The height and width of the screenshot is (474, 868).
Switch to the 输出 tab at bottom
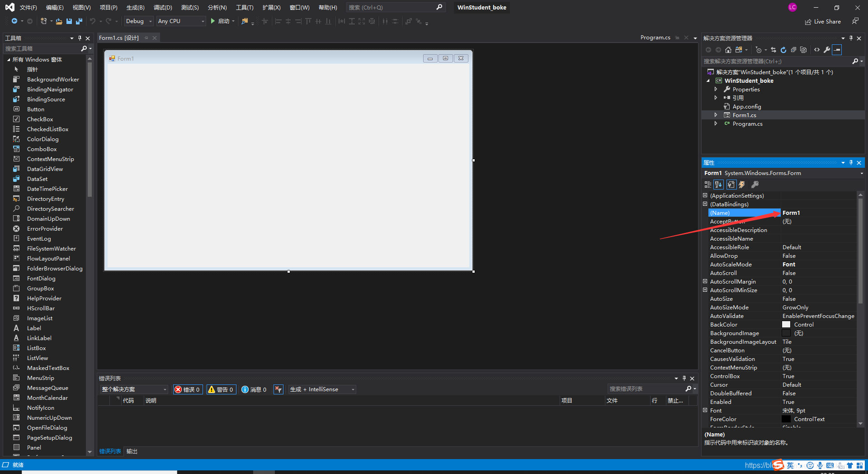132,451
